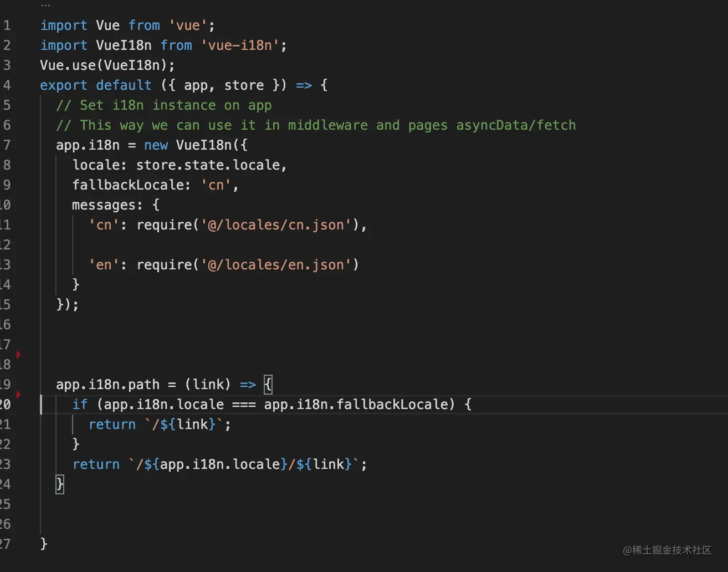Click asyncData/fetch in the comment

point(516,125)
